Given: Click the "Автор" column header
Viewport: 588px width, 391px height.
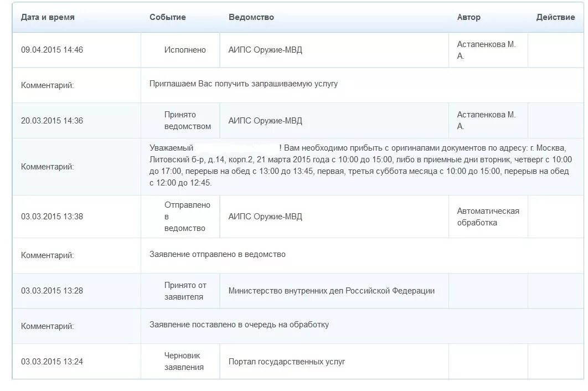Looking at the screenshot, I should pyautogui.click(x=468, y=17).
